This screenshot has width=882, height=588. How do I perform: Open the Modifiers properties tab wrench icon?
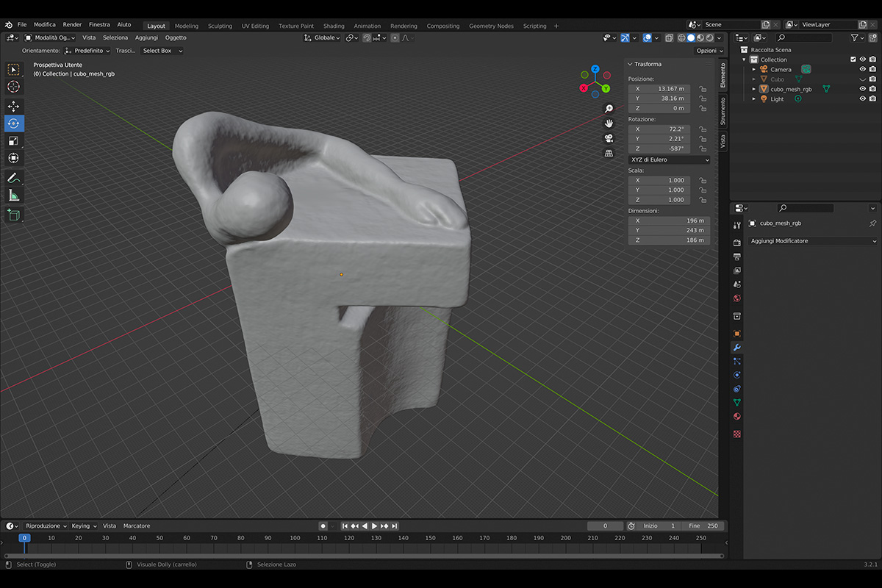click(737, 347)
